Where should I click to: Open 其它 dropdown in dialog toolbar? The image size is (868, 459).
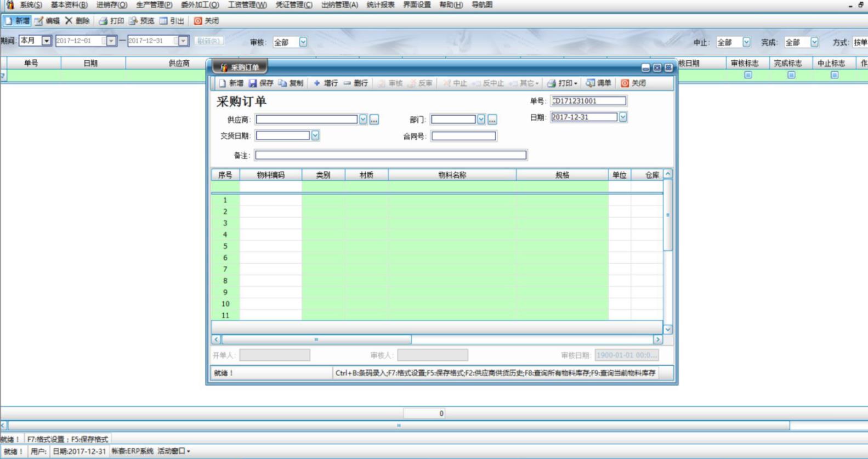pyautogui.click(x=524, y=83)
